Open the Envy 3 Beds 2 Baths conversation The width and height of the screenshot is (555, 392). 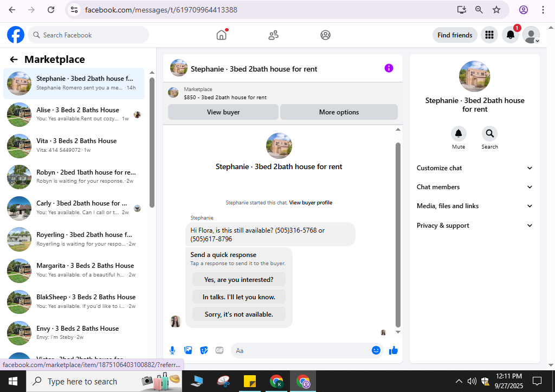pos(74,333)
